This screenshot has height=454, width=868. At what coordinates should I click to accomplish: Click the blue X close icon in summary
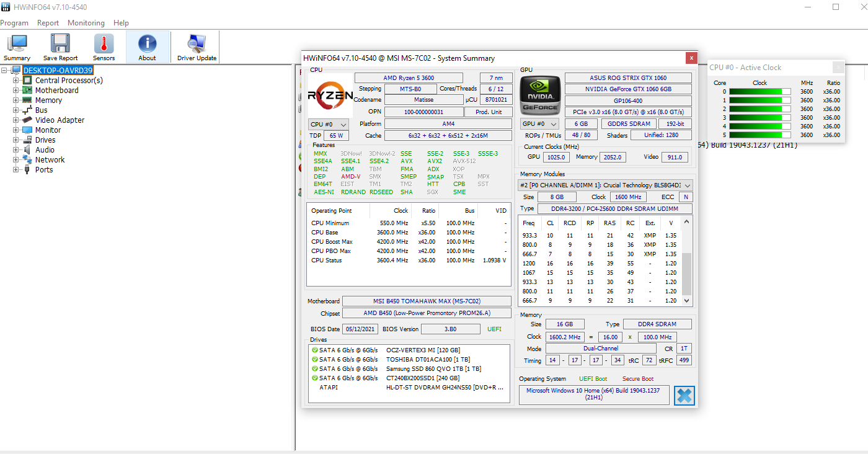point(684,395)
